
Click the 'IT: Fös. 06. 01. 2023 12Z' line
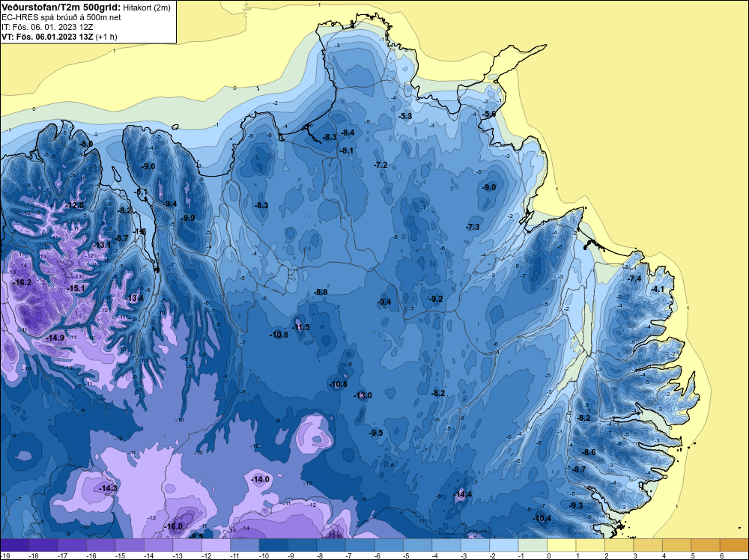pos(49,27)
